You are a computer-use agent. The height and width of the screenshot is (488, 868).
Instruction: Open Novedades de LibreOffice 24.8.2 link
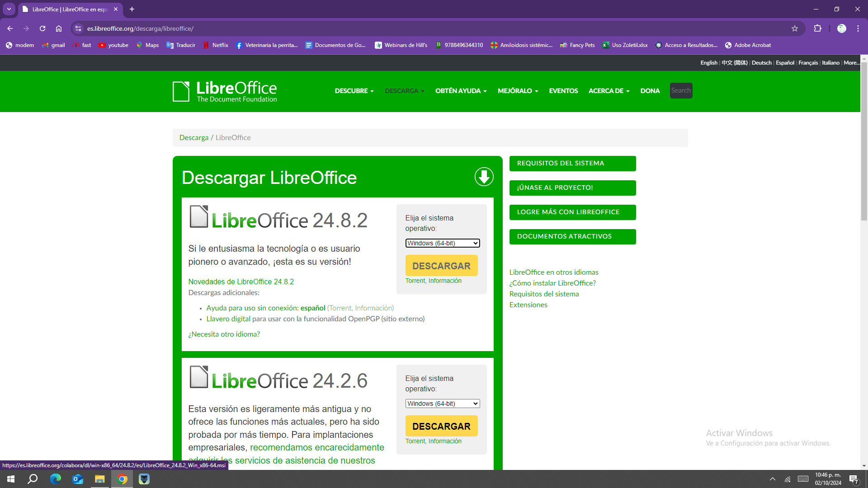pos(241,282)
